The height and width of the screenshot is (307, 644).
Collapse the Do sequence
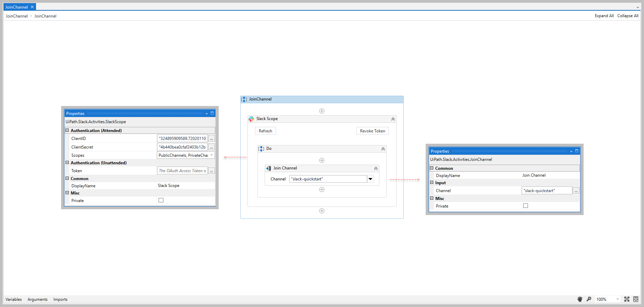click(x=383, y=149)
